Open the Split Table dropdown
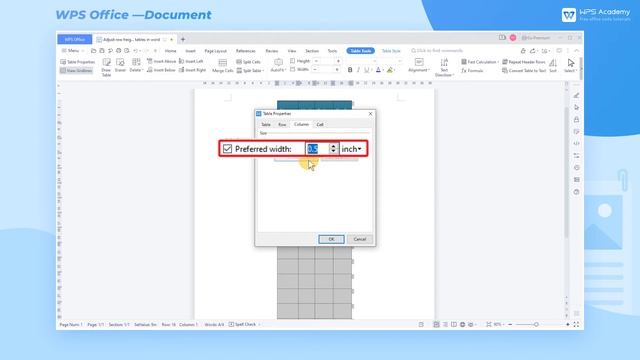The height and width of the screenshot is (360, 640). click(x=250, y=71)
